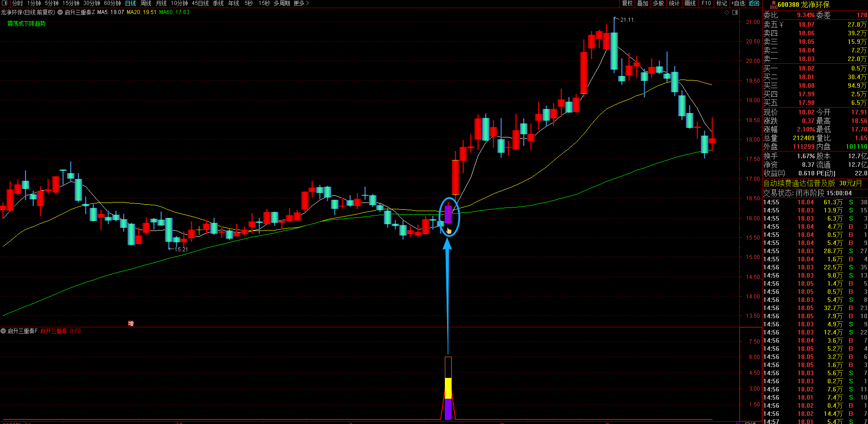Click the 标记 mark button
Screen dimensions: 868x424
coord(722,3)
